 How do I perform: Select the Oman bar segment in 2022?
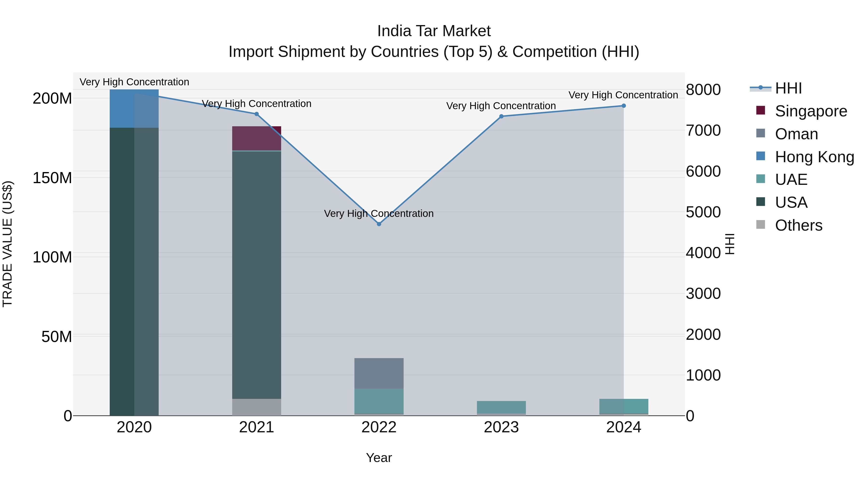pyautogui.click(x=379, y=374)
